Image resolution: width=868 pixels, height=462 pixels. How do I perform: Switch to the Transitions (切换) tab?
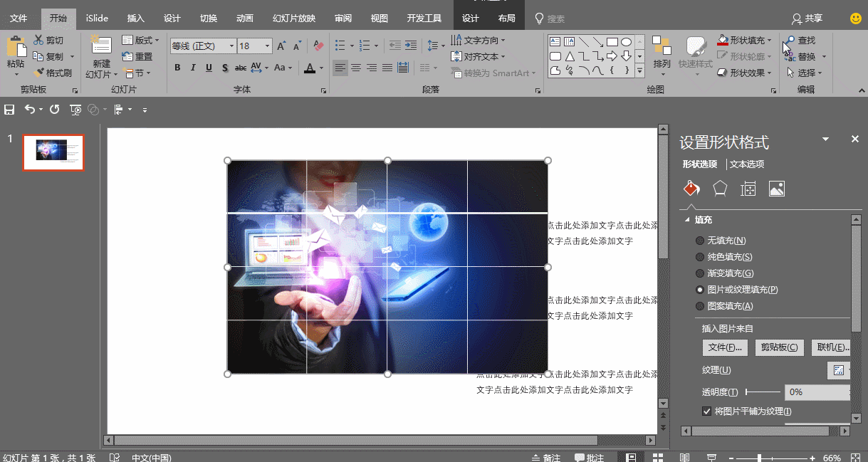pyautogui.click(x=209, y=19)
